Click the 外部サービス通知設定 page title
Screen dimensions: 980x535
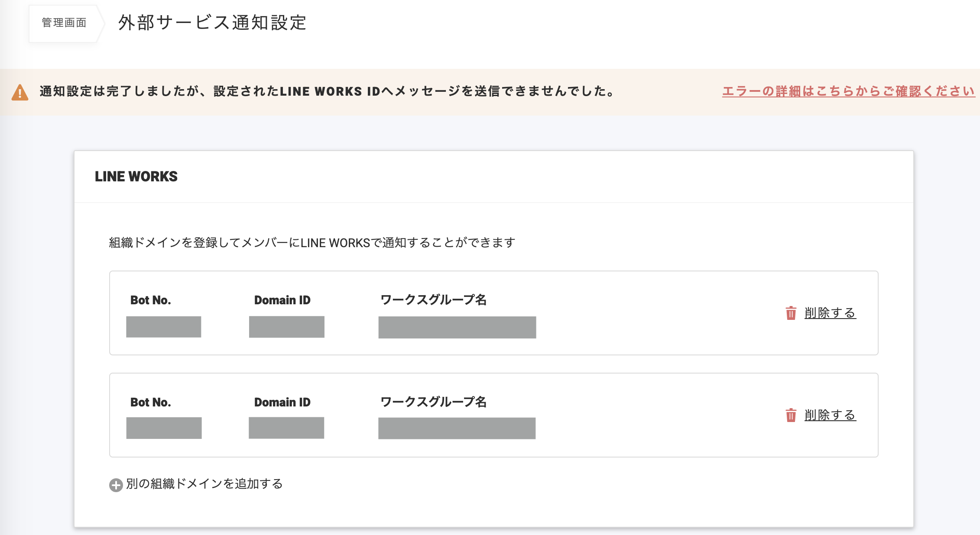(x=212, y=23)
